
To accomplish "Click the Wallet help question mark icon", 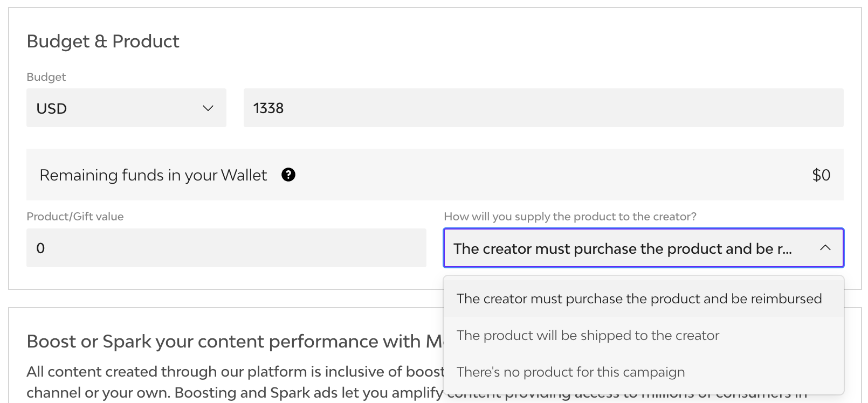I will point(288,175).
